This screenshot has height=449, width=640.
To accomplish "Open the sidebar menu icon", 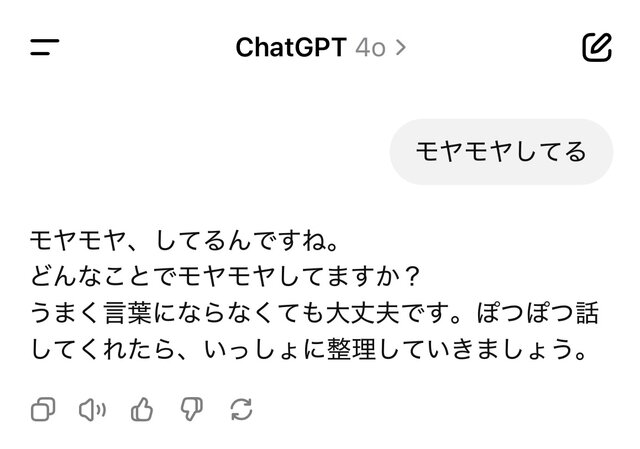I will pyautogui.click(x=45, y=47).
